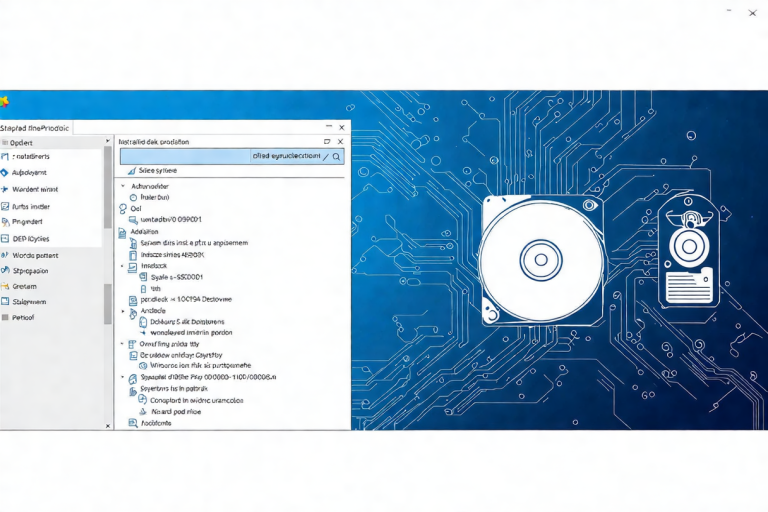Click the Sdiee sytkere brush icon

point(132,172)
